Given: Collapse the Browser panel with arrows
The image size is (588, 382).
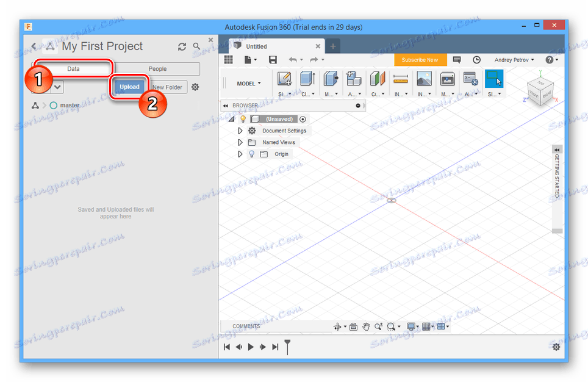Looking at the screenshot, I should point(225,106).
